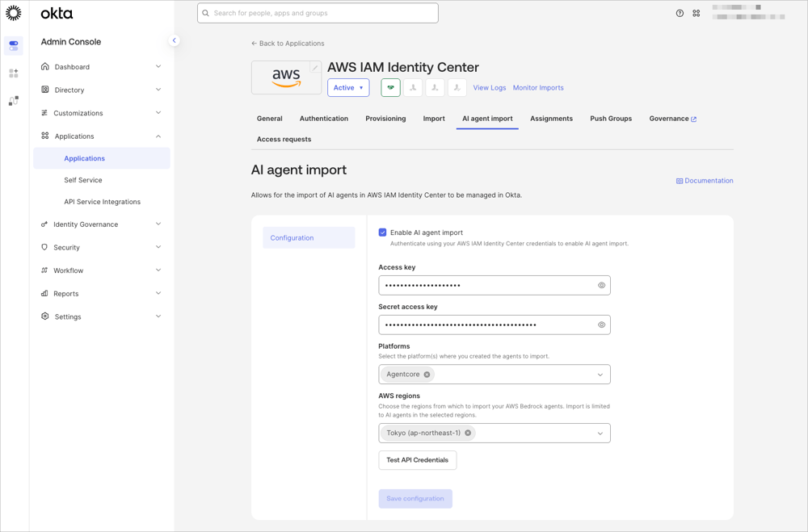Click the book icon beside Documentation
Screen dimensions: 808x532
680,181
